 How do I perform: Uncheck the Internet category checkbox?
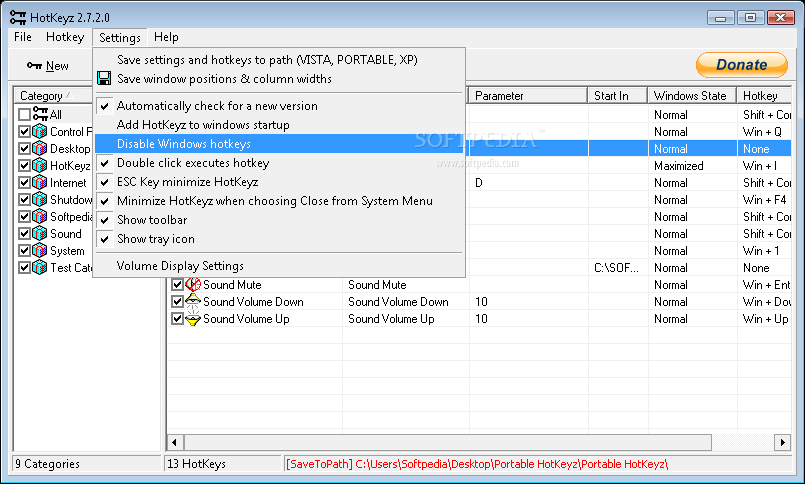pos(24,182)
